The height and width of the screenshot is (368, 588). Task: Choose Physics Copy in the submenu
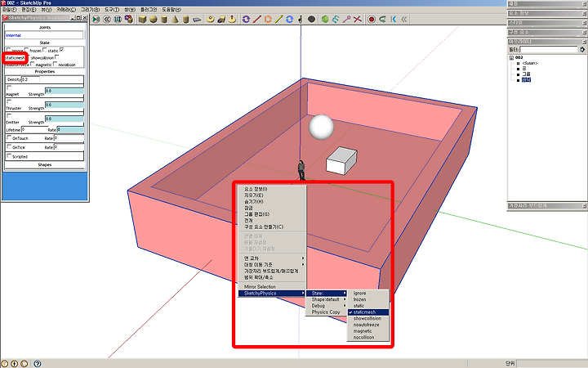coord(326,312)
